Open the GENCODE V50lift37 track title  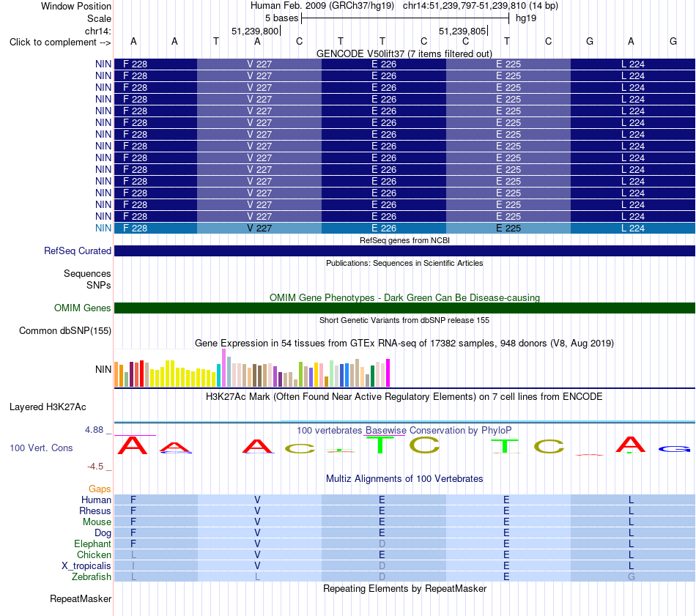coord(404,53)
